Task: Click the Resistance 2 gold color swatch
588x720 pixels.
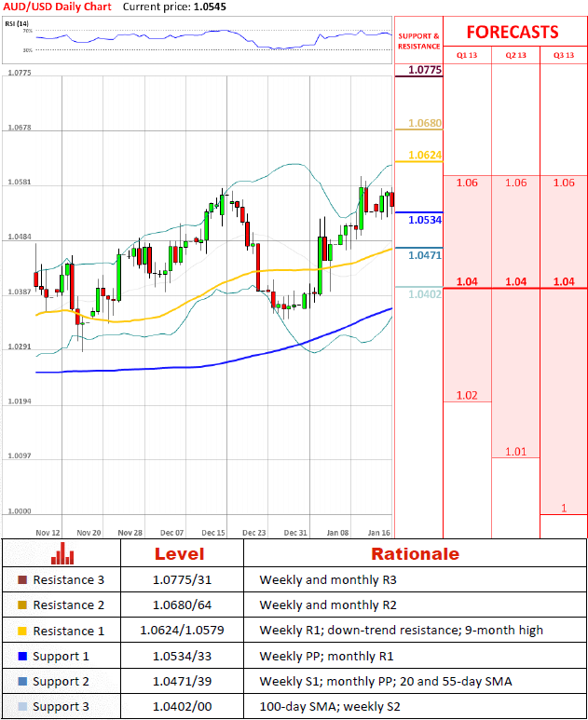Action: [x=22, y=605]
